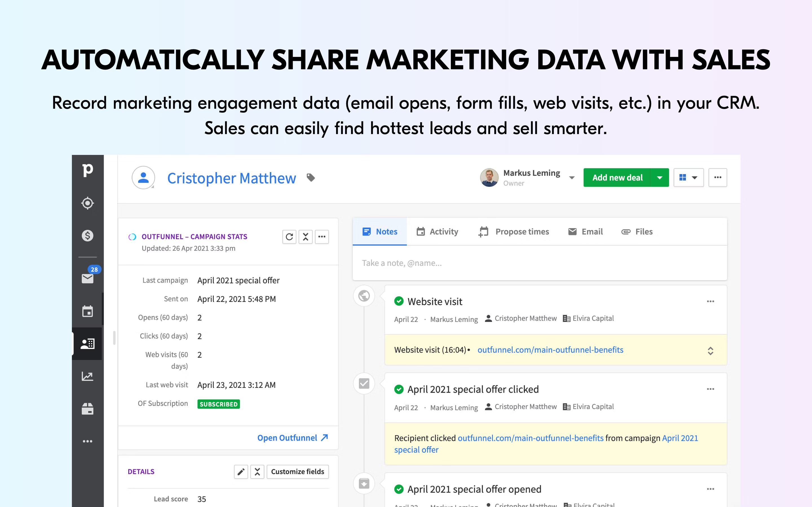Toggle done checkmark on special offer opened

point(399,489)
